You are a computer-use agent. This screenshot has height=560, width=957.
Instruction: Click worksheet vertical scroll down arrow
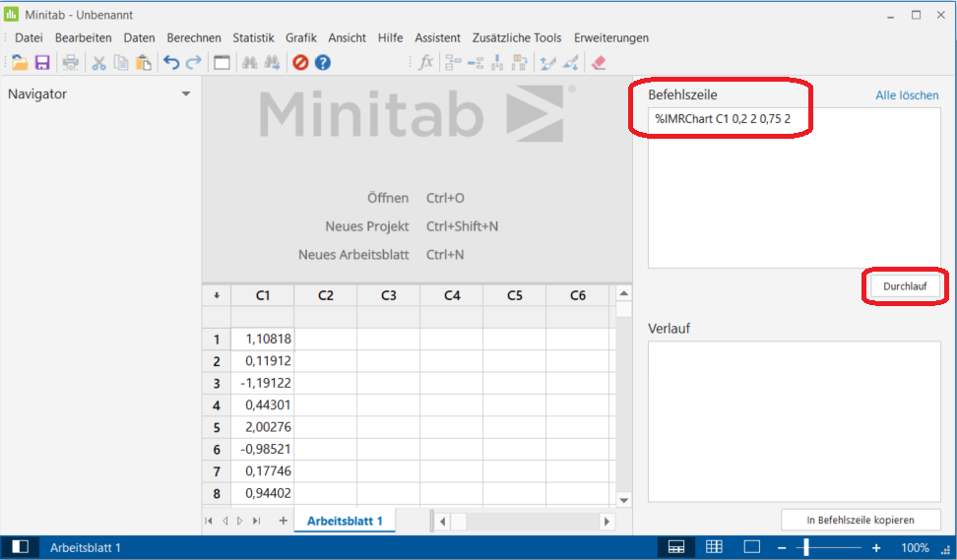coord(624,500)
